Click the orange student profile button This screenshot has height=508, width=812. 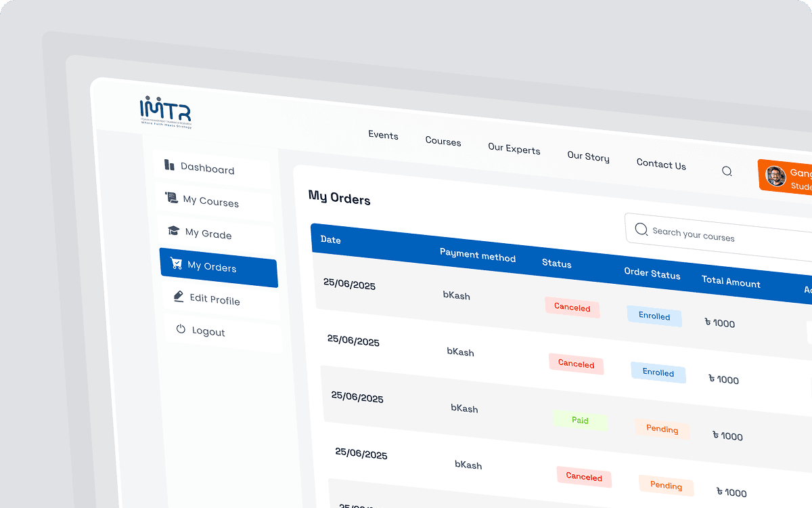pyautogui.click(x=792, y=177)
